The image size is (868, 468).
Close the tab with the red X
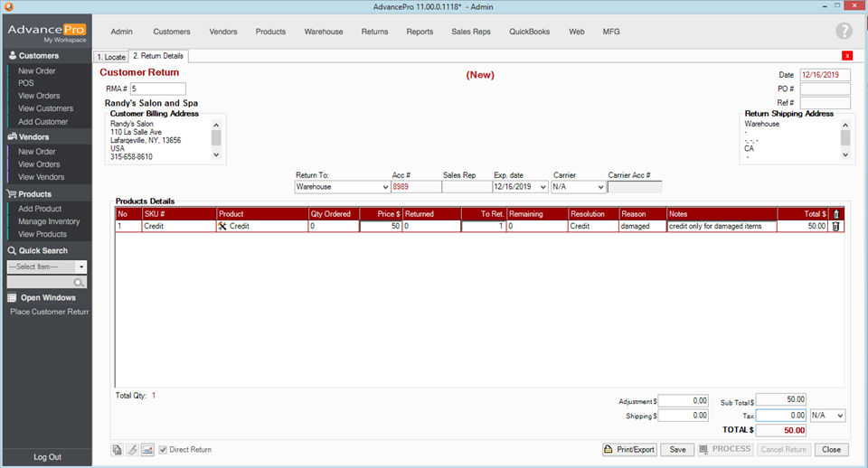tap(847, 56)
